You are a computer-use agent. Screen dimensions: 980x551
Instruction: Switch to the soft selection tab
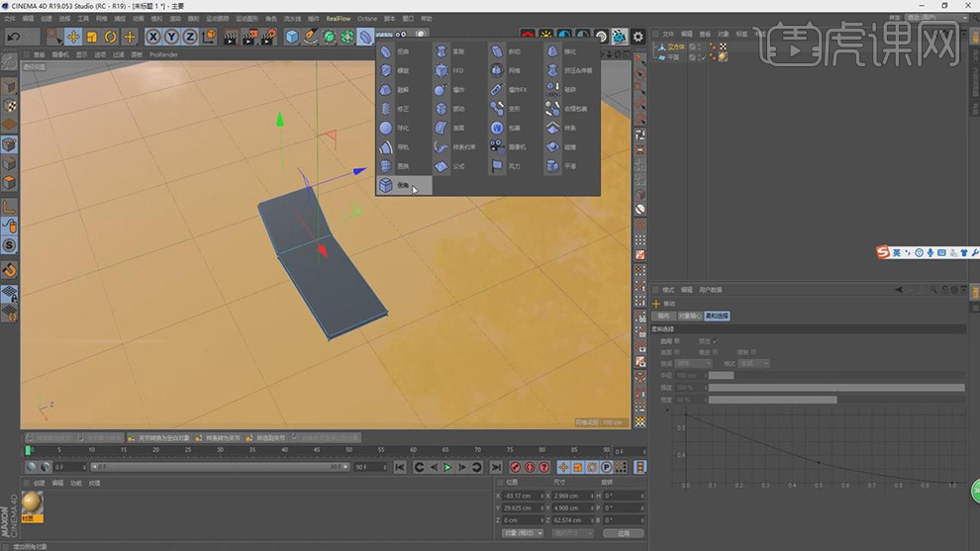(x=717, y=317)
